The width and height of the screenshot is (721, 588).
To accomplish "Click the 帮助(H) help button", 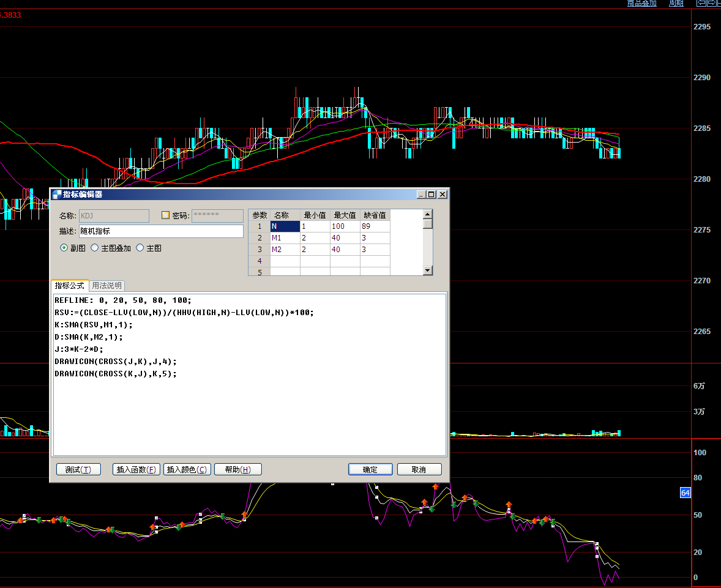I will pos(237,469).
